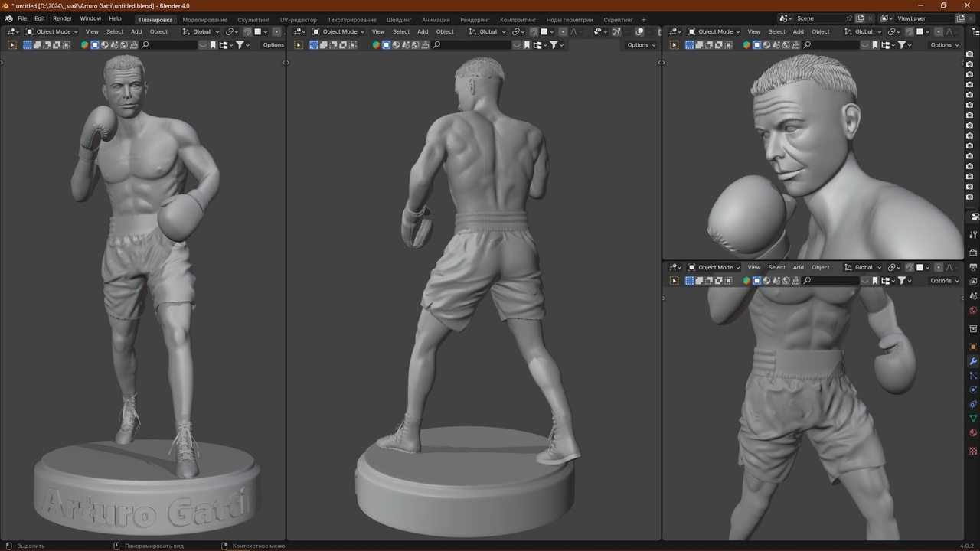The image size is (980, 551).
Task: Toggle proportional editing in middle viewport
Action: pos(563,31)
